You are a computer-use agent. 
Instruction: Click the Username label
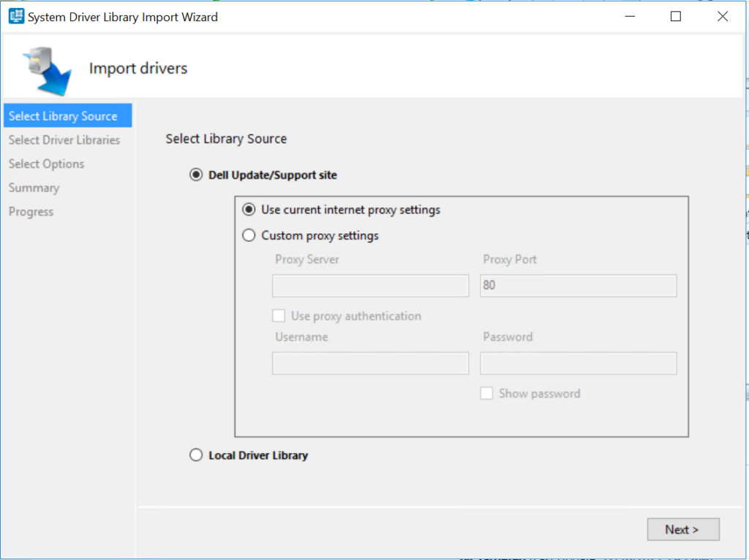click(x=301, y=337)
